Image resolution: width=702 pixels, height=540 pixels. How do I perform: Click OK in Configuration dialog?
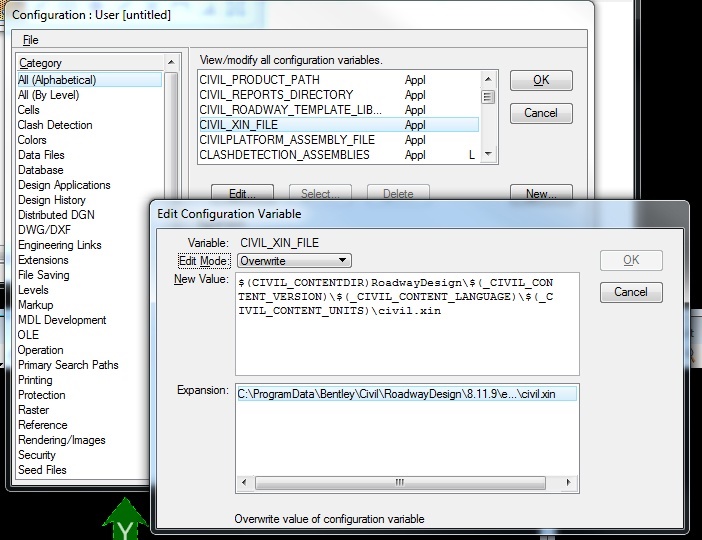541,80
